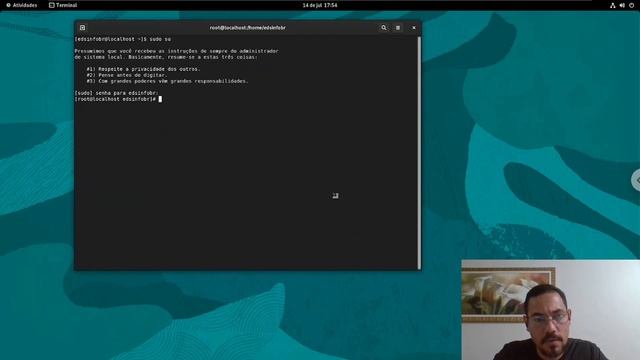Click the power icon in top bar
The image size is (640, 360).
pos(631,5)
